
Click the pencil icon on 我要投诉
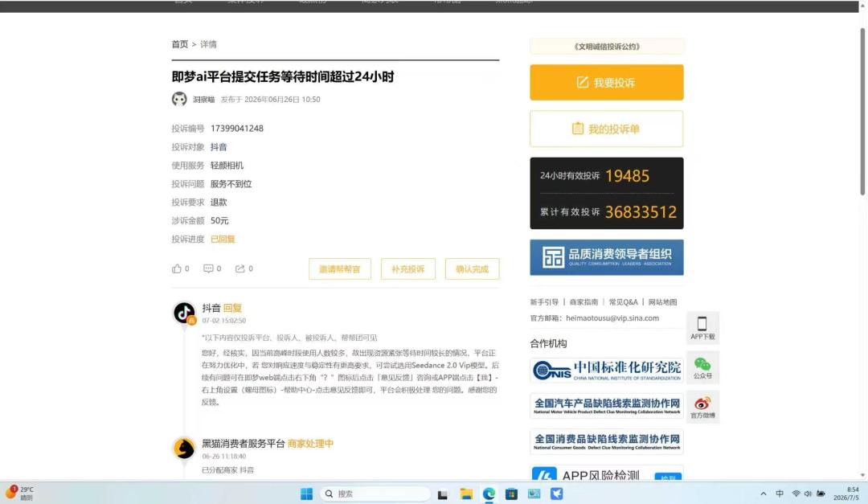click(x=583, y=83)
